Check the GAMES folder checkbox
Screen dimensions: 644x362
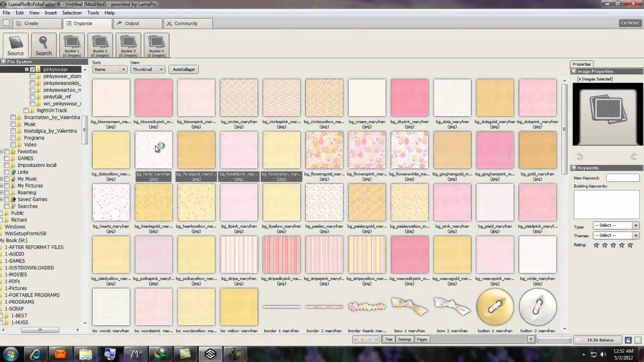click(x=7, y=158)
